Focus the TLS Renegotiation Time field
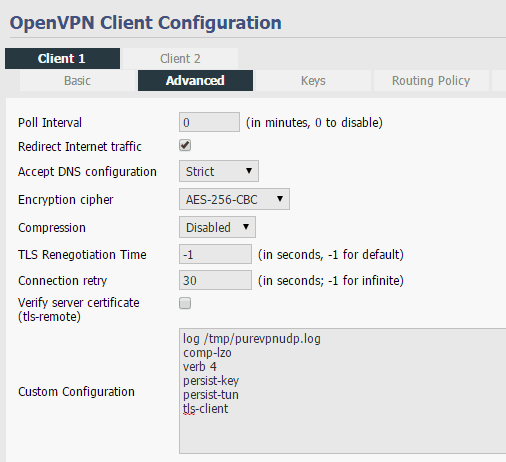506x462 pixels. point(215,254)
